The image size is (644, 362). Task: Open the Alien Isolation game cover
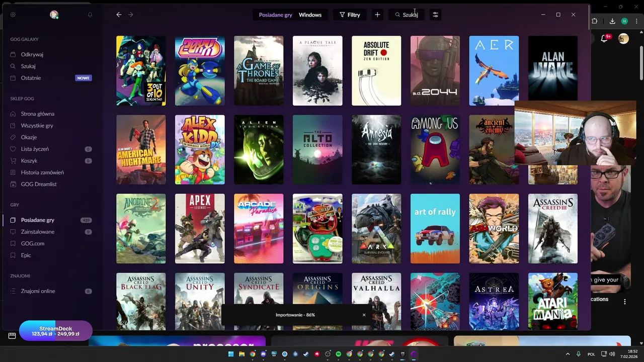click(259, 150)
